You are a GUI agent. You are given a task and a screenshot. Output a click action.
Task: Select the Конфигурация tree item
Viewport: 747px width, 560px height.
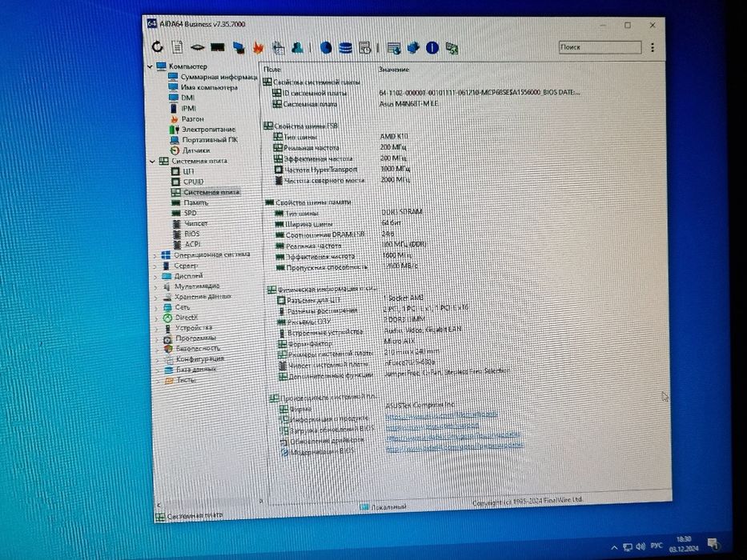coord(200,359)
